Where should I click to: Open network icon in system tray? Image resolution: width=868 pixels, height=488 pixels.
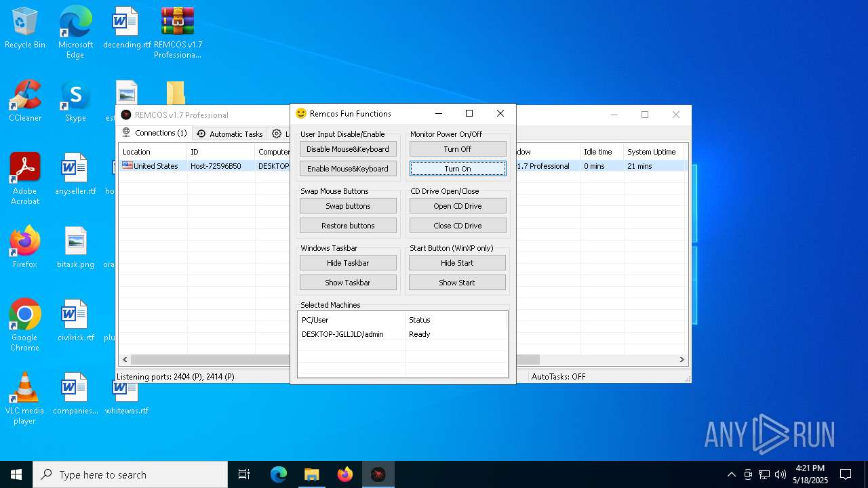point(764,474)
